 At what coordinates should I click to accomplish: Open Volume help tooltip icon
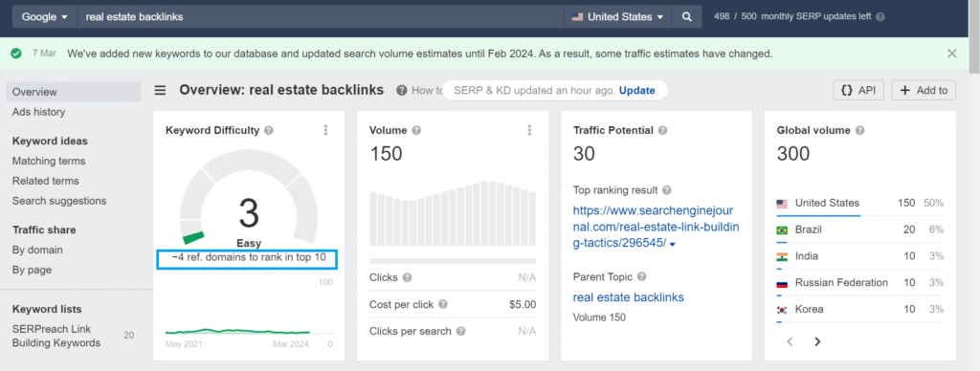[x=416, y=131]
